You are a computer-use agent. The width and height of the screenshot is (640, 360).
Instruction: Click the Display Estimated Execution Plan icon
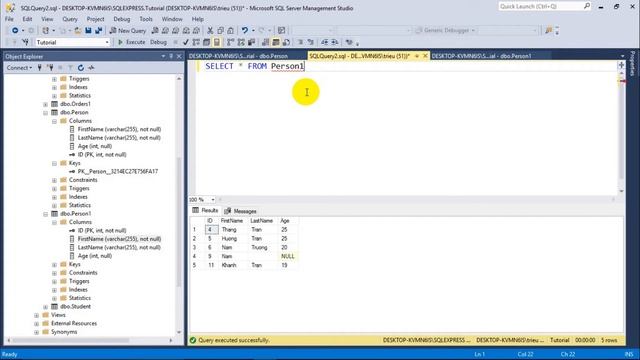click(x=196, y=42)
